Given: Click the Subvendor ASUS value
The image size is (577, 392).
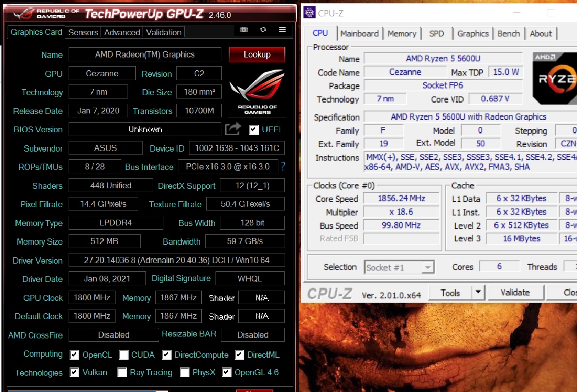Looking at the screenshot, I should [x=105, y=148].
